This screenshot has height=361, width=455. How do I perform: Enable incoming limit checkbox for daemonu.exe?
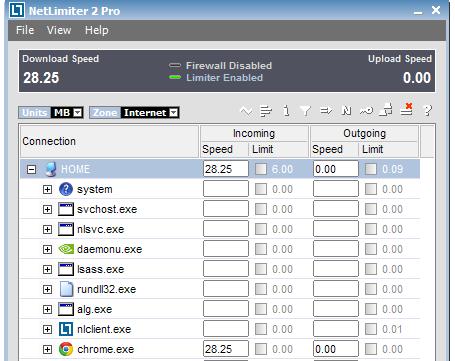click(x=261, y=249)
